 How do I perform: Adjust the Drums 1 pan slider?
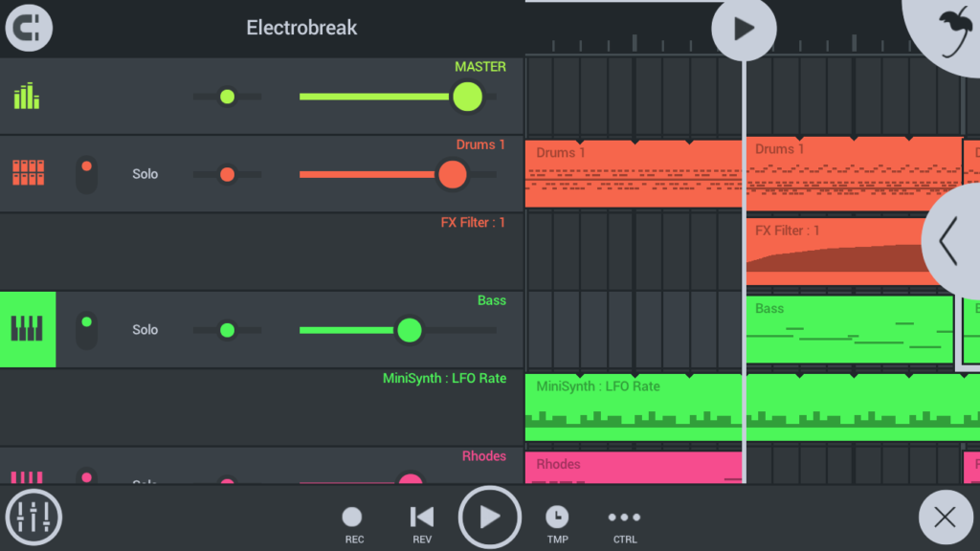pyautogui.click(x=228, y=175)
